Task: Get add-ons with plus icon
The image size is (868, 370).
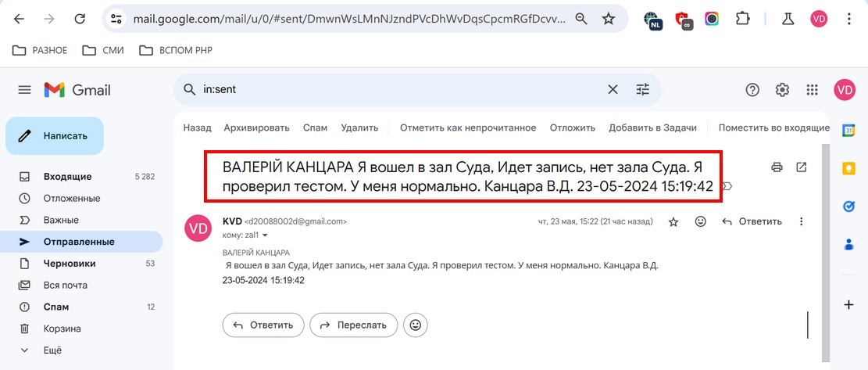Action: click(x=848, y=304)
